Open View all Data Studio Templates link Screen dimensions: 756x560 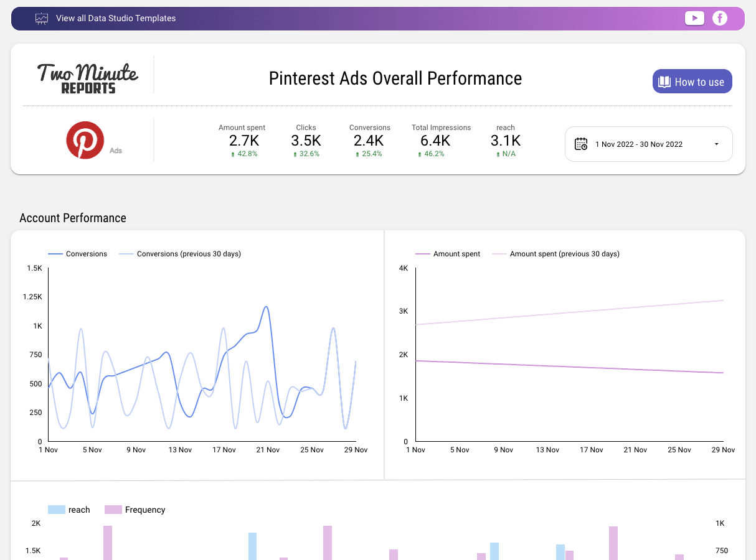(x=115, y=18)
